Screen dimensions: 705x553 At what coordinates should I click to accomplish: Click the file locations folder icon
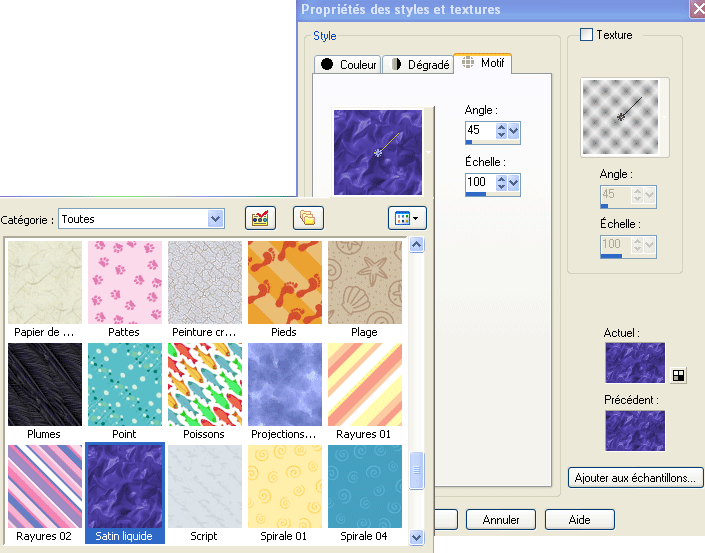point(308,218)
